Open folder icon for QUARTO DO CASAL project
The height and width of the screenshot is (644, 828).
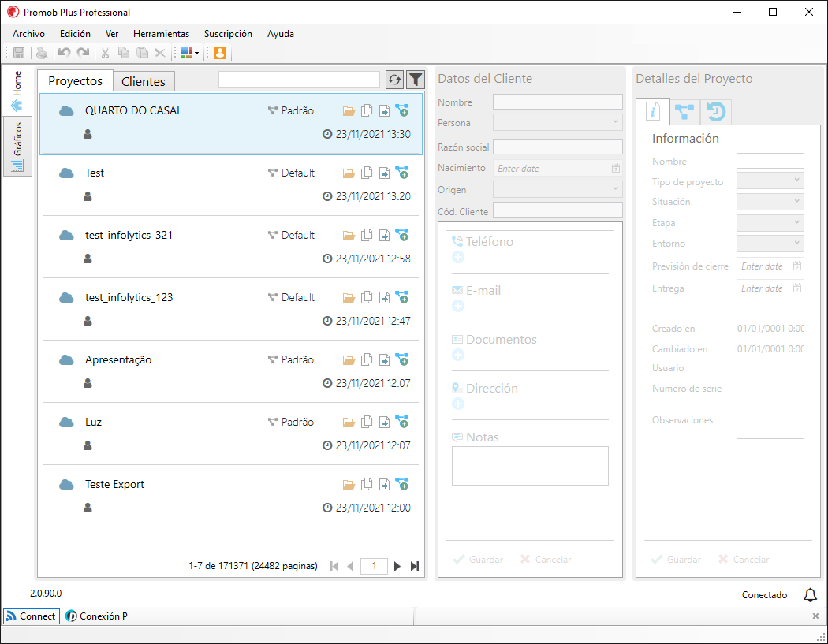[x=349, y=111]
